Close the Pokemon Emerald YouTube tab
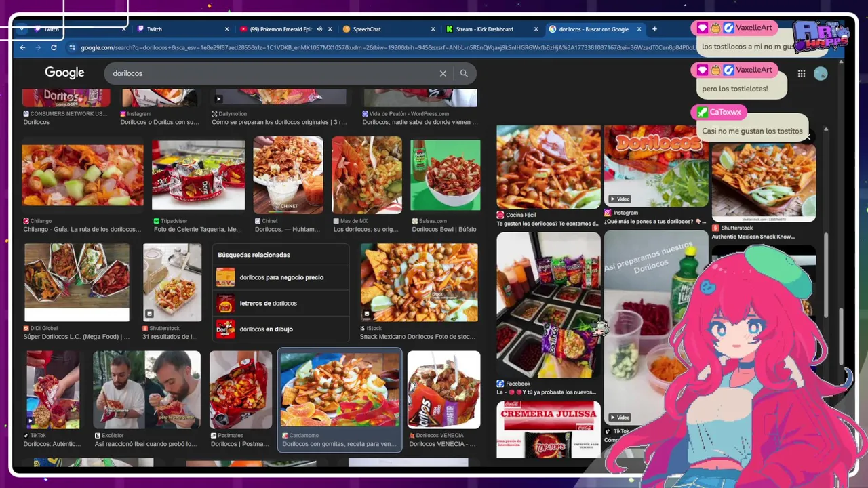The height and width of the screenshot is (488, 868). [x=330, y=29]
